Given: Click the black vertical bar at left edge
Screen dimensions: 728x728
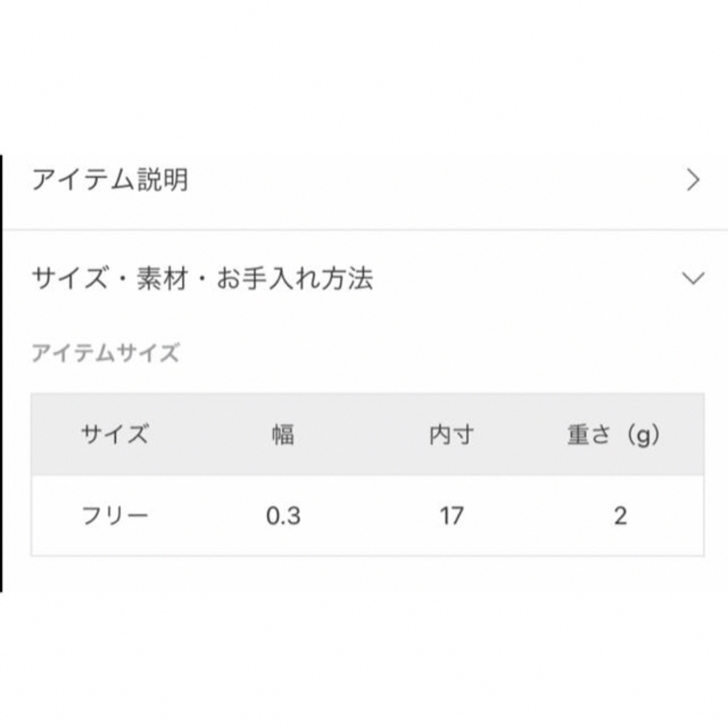Looking at the screenshot, I should click(x=1, y=373).
